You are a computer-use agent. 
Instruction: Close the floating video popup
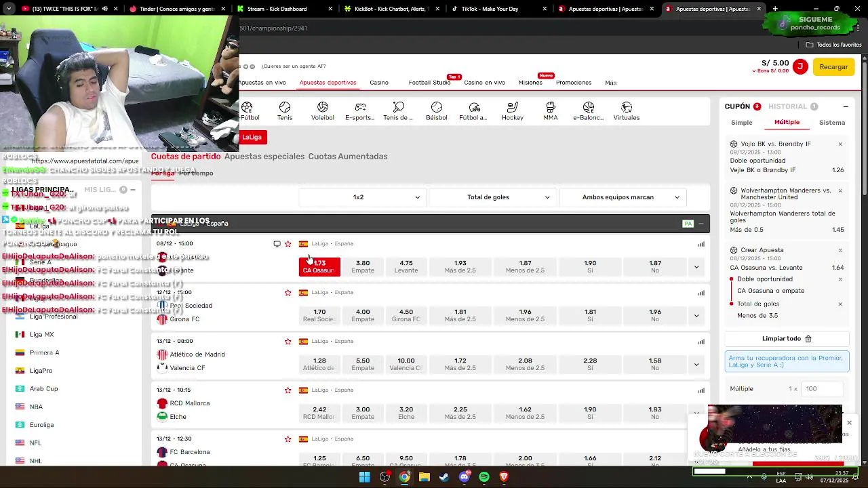[849, 423]
